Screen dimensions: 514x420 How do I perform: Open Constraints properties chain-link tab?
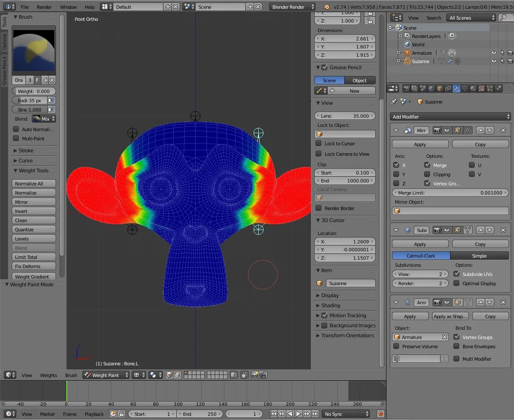click(448, 89)
